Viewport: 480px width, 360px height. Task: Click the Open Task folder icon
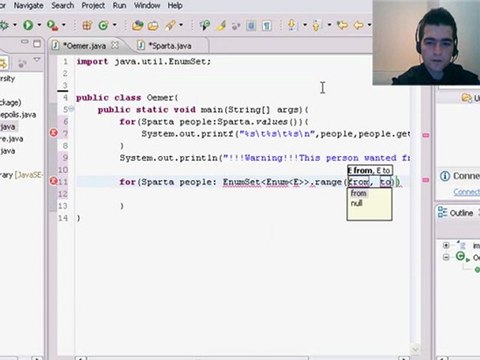(x=153, y=26)
